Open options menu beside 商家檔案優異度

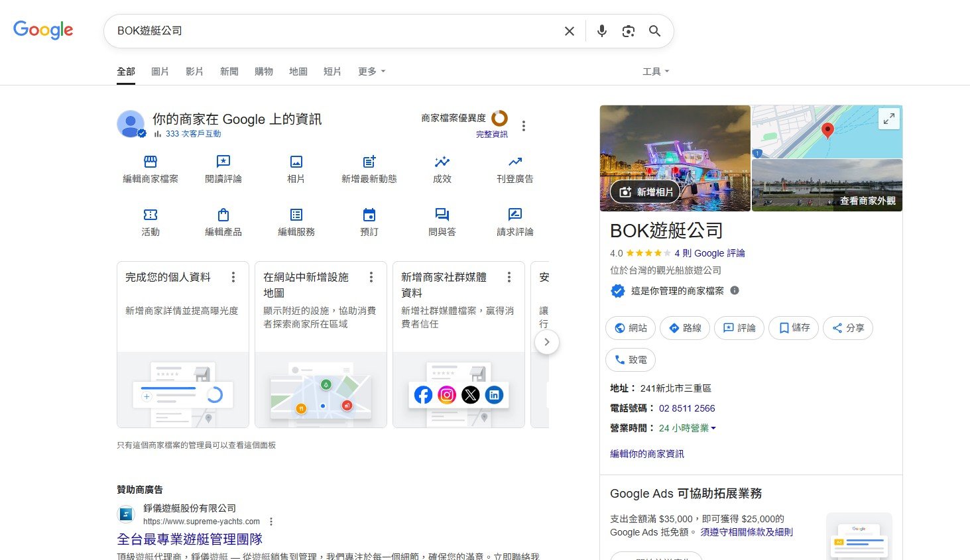tap(524, 126)
